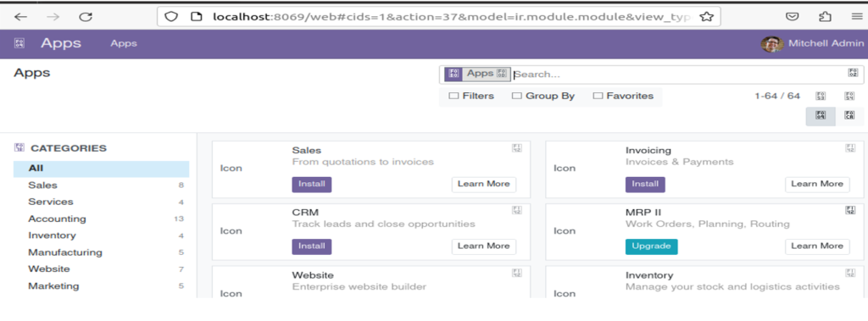Bookmark this page with the star icon
The image size is (868, 321).
point(706,17)
